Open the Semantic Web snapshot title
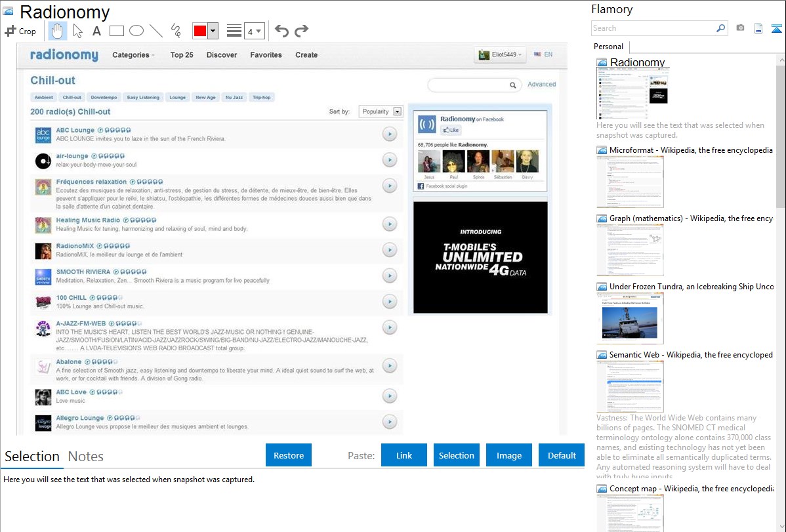The height and width of the screenshot is (532, 786). tap(691, 354)
